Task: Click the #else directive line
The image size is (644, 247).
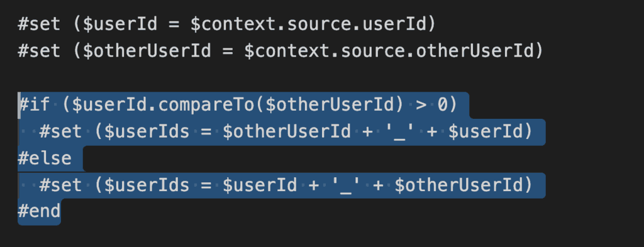Action: tap(45, 159)
